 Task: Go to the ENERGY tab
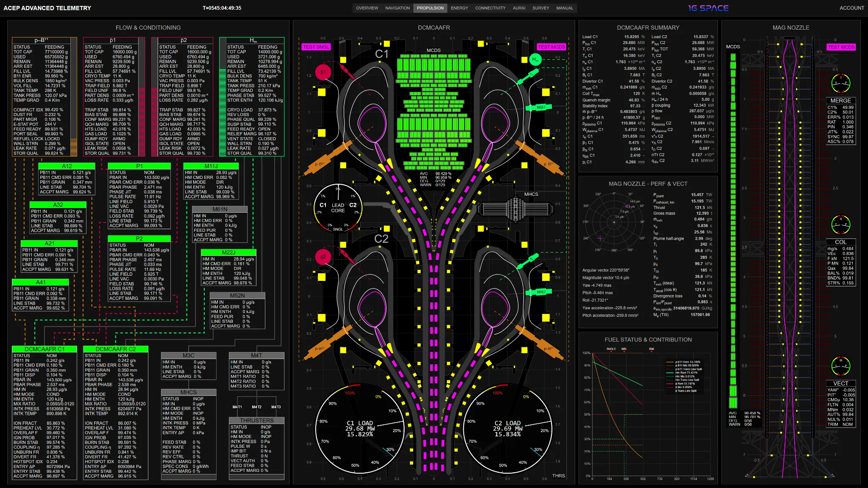tap(459, 8)
